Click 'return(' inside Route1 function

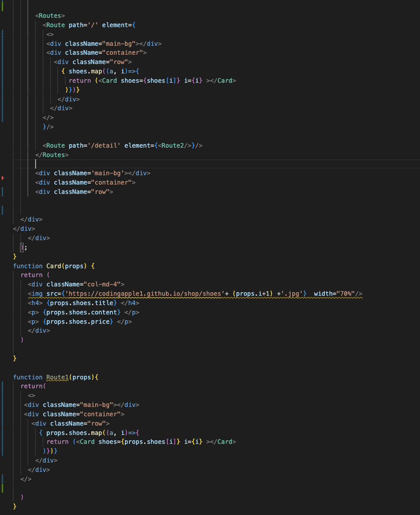[33, 386]
